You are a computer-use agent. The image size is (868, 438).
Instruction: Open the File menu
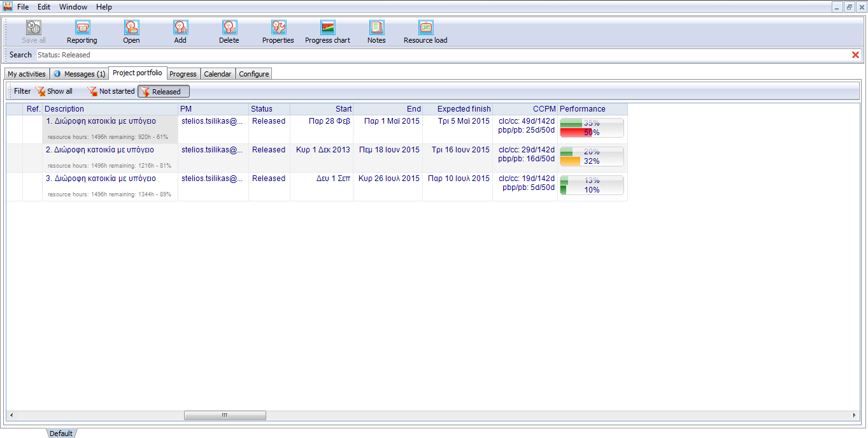point(23,7)
